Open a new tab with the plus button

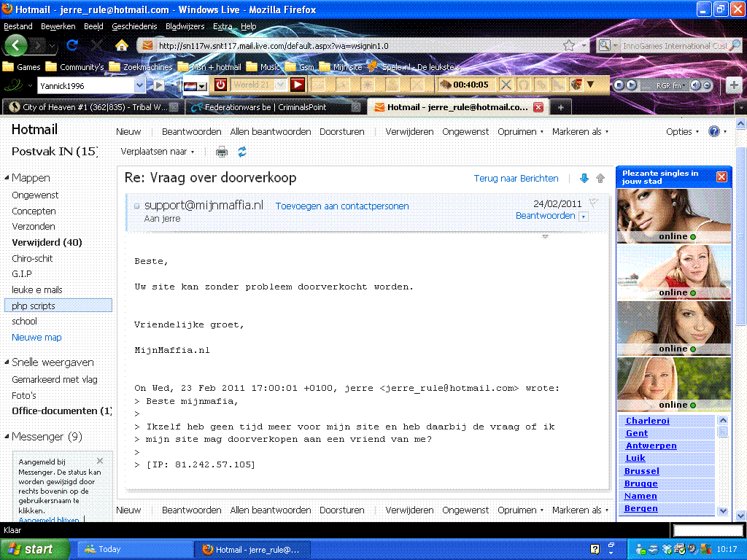pyautogui.click(x=561, y=107)
